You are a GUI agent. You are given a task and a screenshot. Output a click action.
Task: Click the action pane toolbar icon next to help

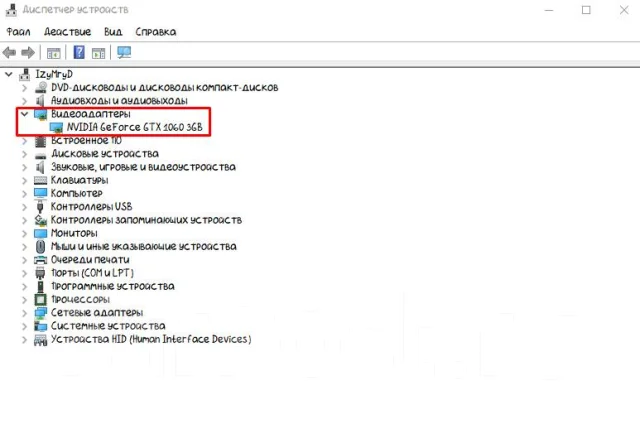click(x=98, y=53)
